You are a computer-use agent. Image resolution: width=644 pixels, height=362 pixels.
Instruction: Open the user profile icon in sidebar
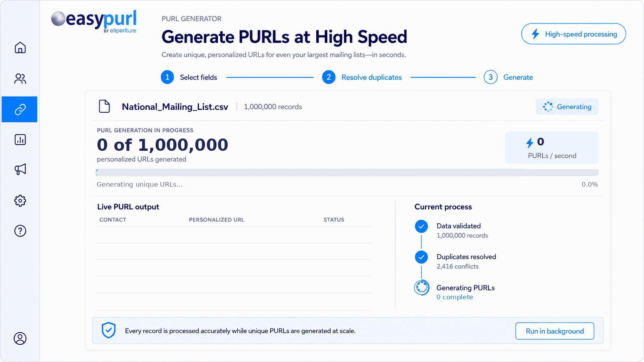click(20, 339)
